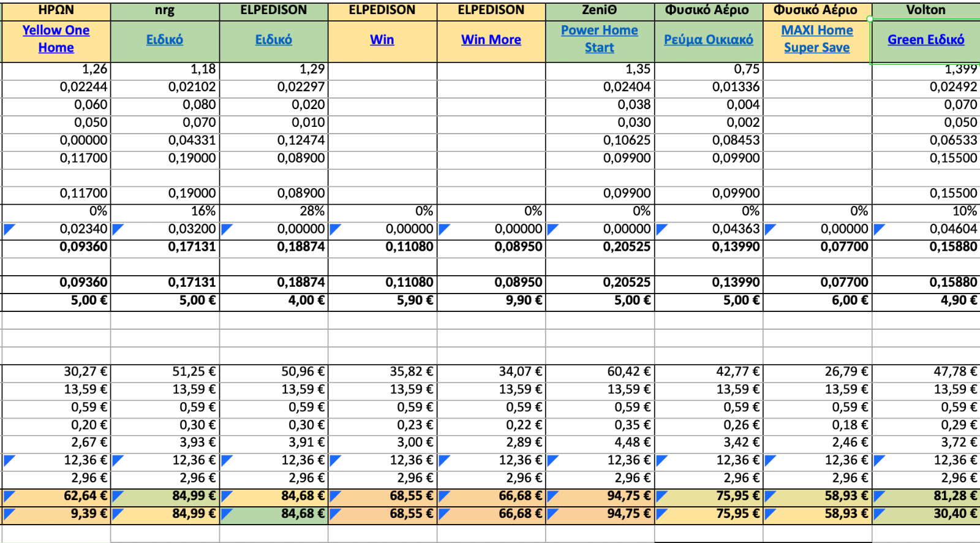Click the 62,64 € total cell
This screenshot has width=980, height=543.
coord(56,497)
